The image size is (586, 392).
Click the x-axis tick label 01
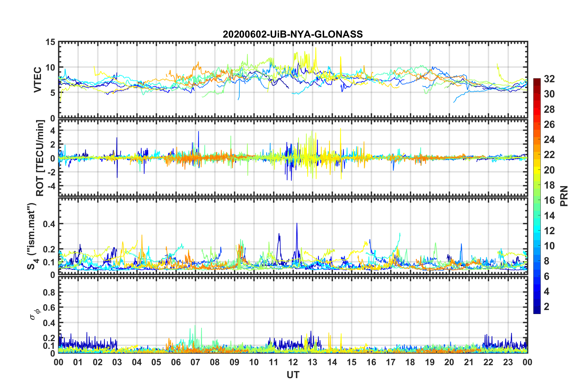point(78,362)
